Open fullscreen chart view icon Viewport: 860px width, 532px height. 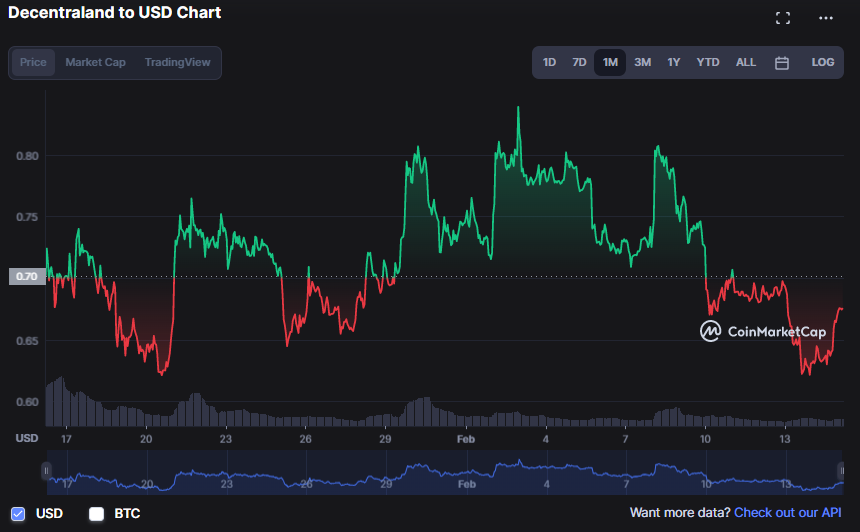783,18
